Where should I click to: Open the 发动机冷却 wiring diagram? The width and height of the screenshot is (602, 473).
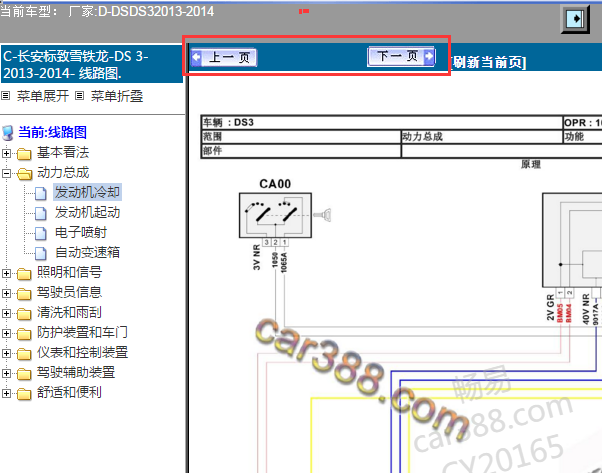(x=87, y=192)
